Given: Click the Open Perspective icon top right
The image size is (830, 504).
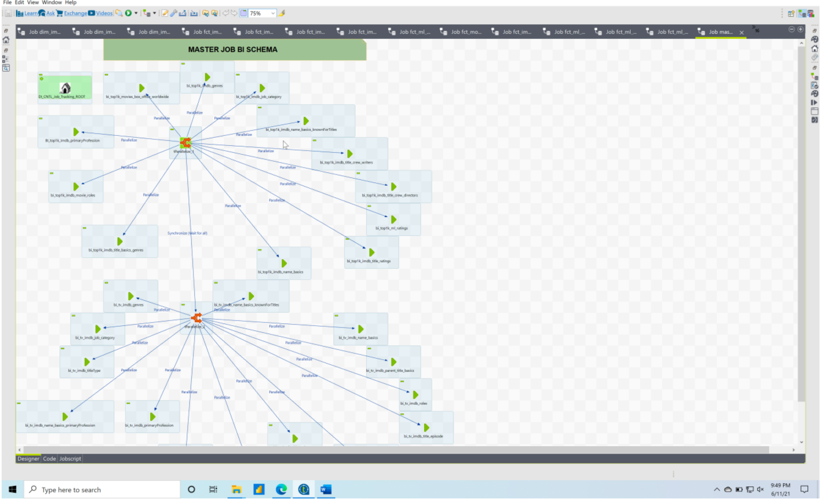Looking at the screenshot, I should tap(791, 13).
